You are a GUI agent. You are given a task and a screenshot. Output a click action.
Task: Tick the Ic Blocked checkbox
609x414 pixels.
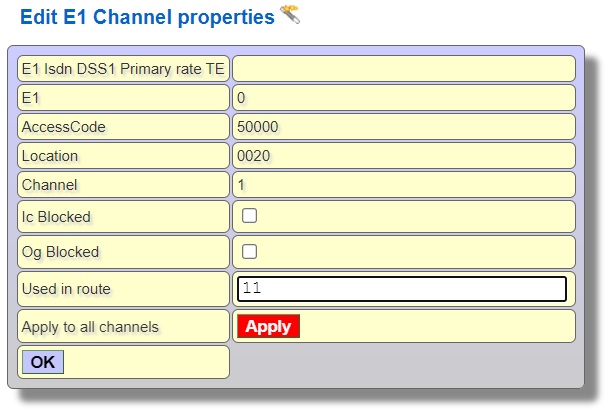pos(249,215)
